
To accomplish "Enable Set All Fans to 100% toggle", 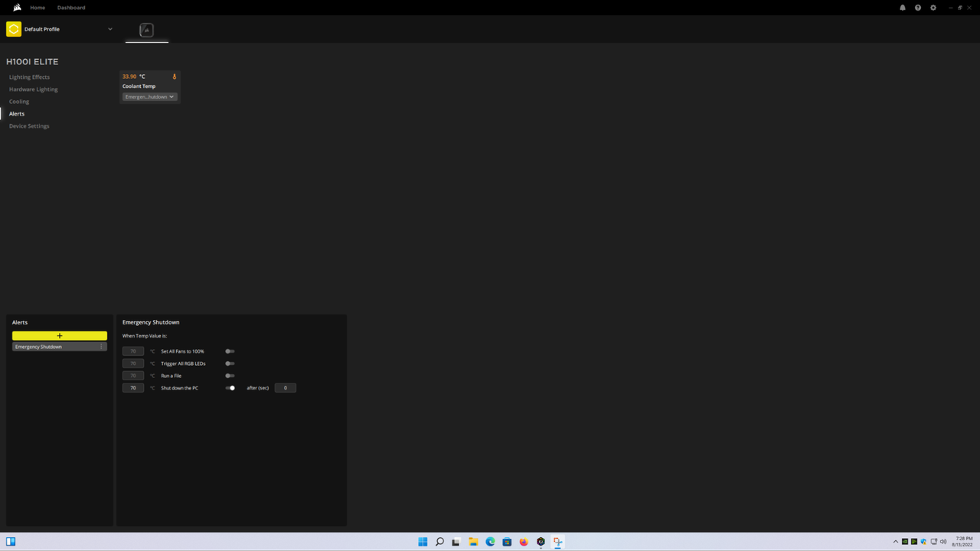I will tap(230, 351).
